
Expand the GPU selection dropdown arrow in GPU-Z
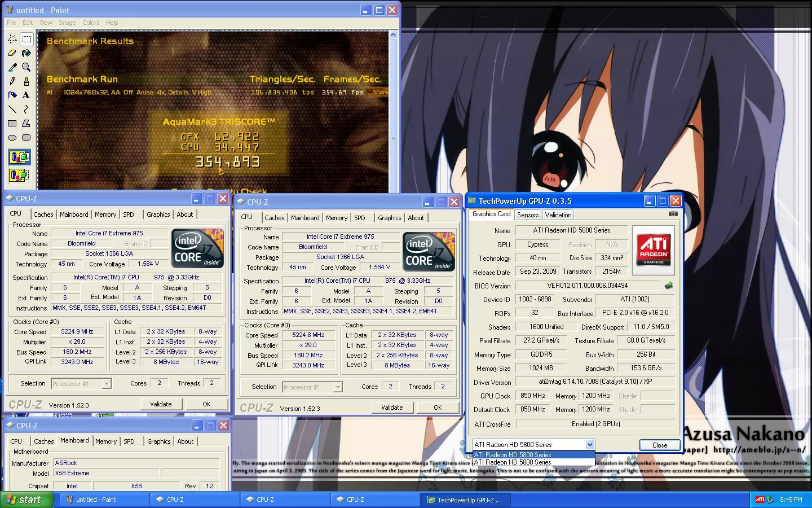(590, 445)
